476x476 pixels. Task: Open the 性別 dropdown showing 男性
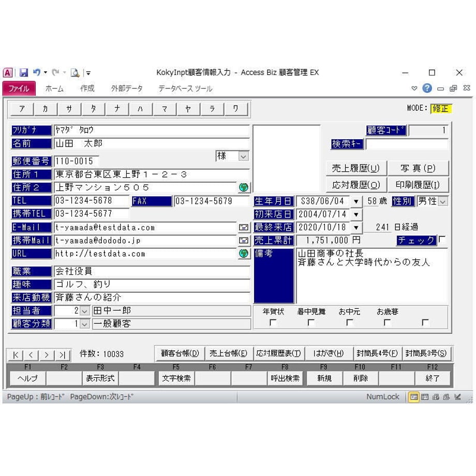click(x=443, y=201)
